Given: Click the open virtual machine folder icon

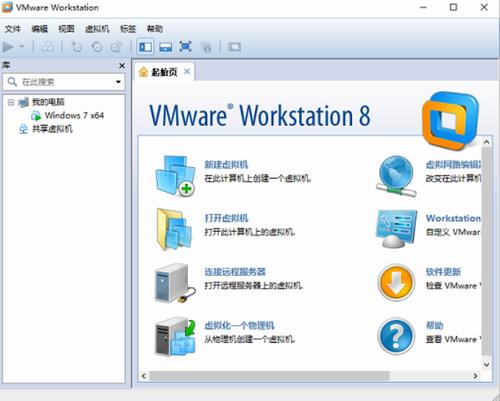Looking at the screenshot, I should [174, 229].
